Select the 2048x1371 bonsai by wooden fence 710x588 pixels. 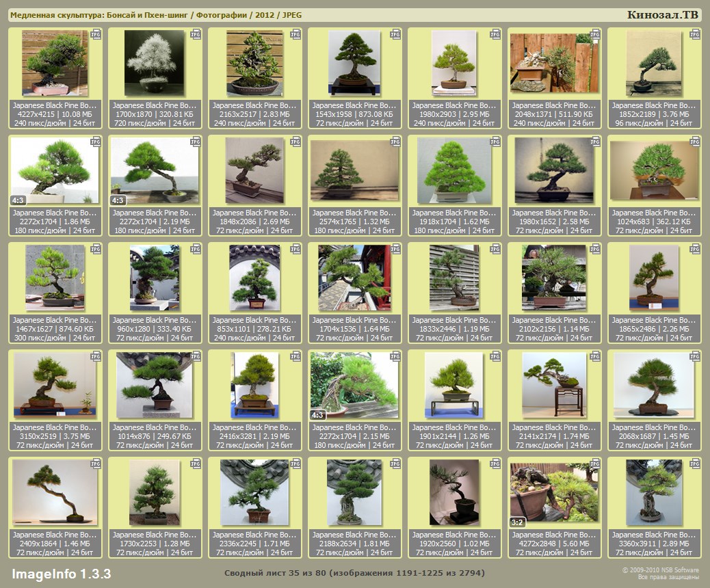pos(554,63)
